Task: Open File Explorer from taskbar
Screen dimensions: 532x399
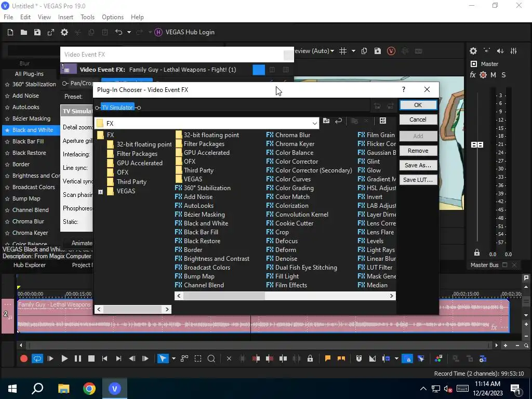Action: tap(63, 389)
